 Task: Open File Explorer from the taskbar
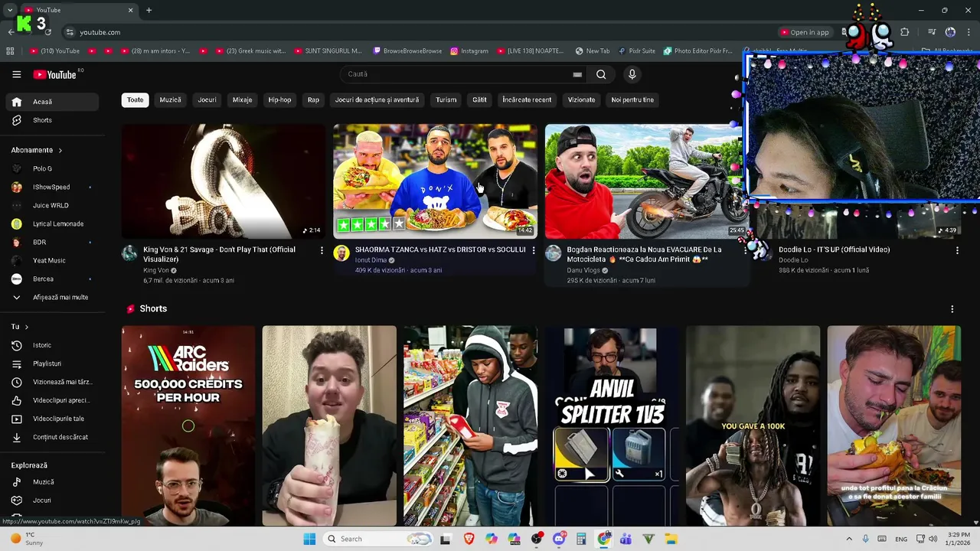(671, 539)
